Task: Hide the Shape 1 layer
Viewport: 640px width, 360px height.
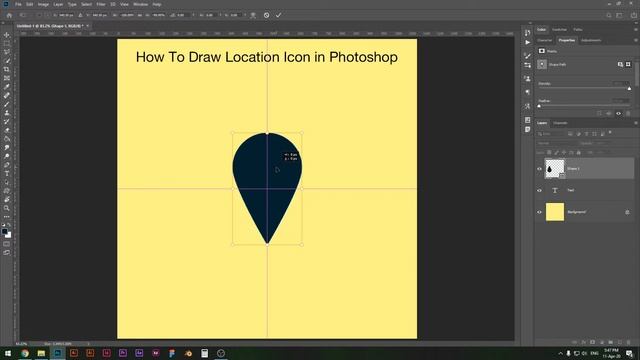Action: 539,169
